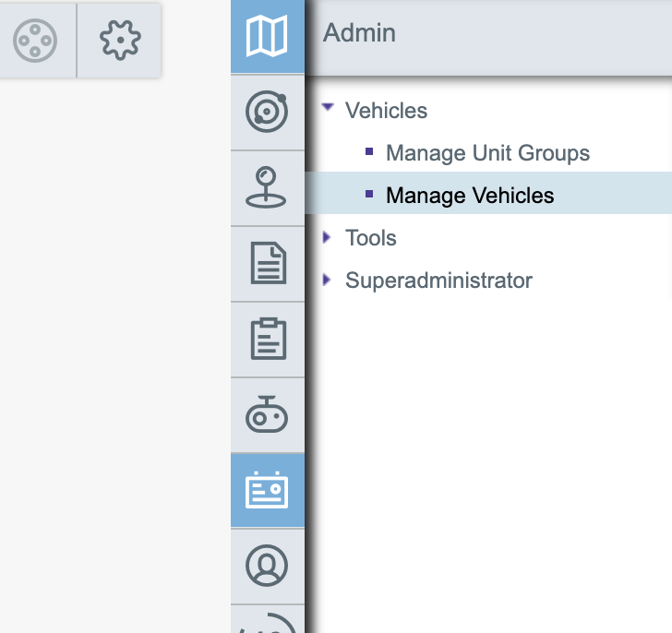Click the radar target sidebar icon
The height and width of the screenshot is (633, 672).
267,113
